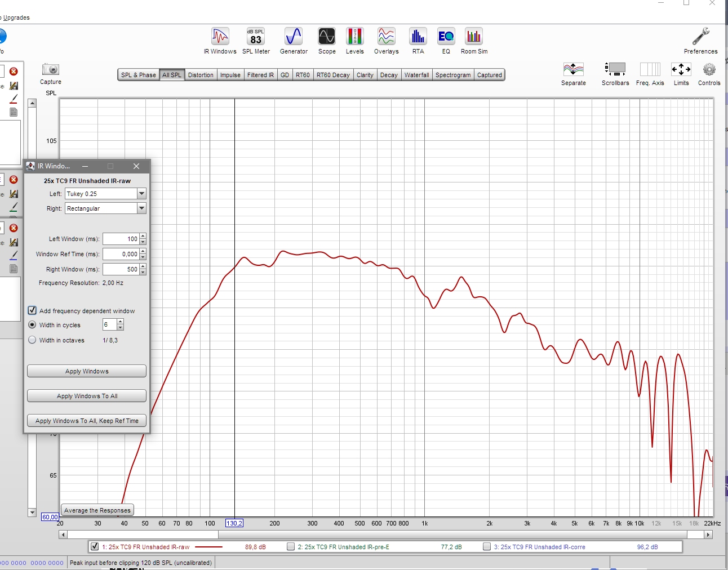Switch to Impulse tab
The image size is (728, 570).
(230, 75)
